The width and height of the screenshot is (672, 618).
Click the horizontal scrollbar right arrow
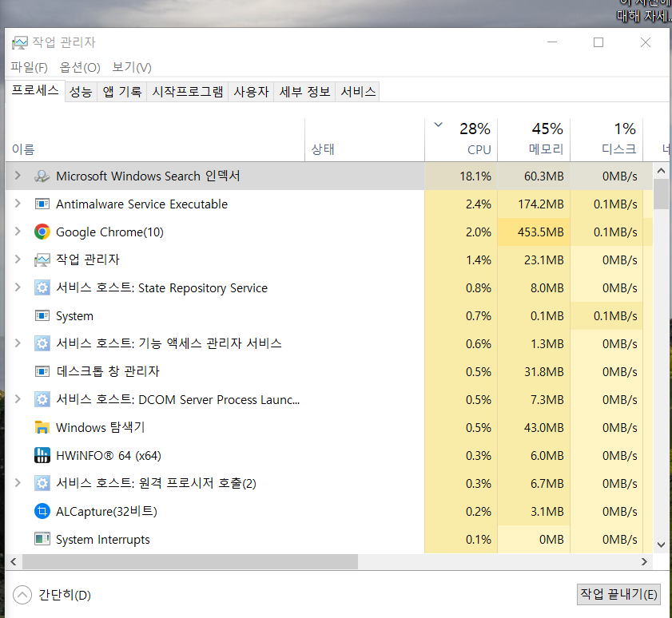tap(644, 561)
